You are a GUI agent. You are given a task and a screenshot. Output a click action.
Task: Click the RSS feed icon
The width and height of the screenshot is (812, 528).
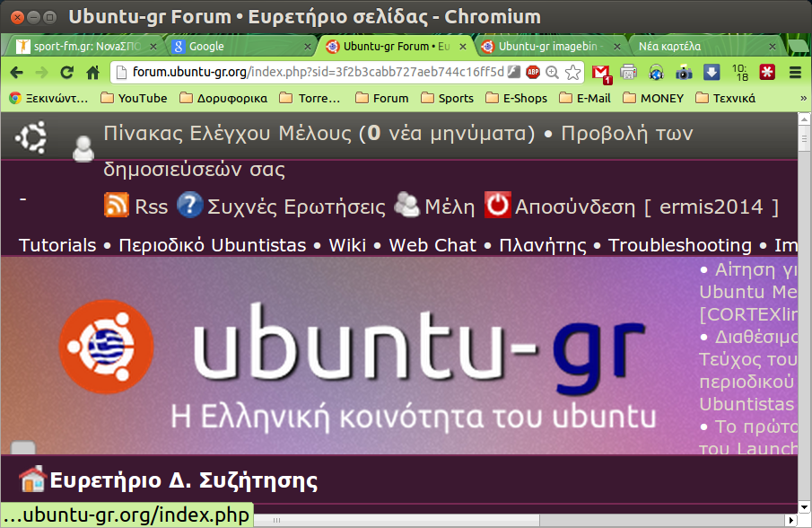pos(117,206)
